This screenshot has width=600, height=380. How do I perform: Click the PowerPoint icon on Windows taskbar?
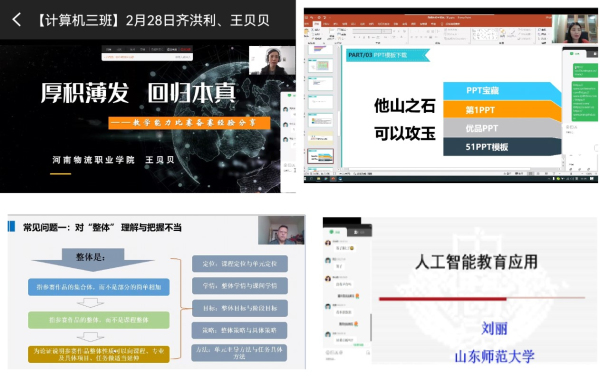pos(333,179)
